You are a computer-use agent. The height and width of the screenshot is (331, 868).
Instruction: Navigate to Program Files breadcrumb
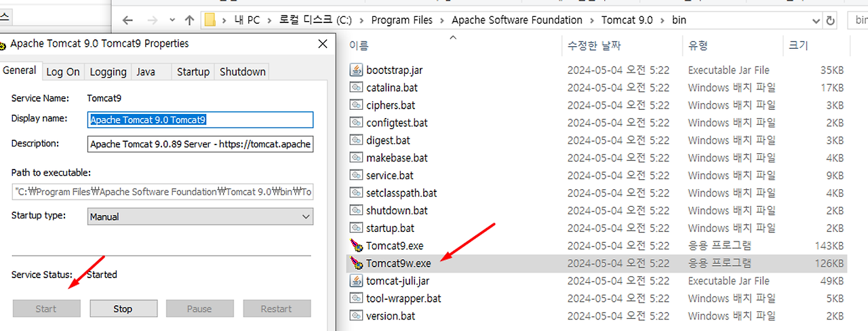(x=401, y=20)
